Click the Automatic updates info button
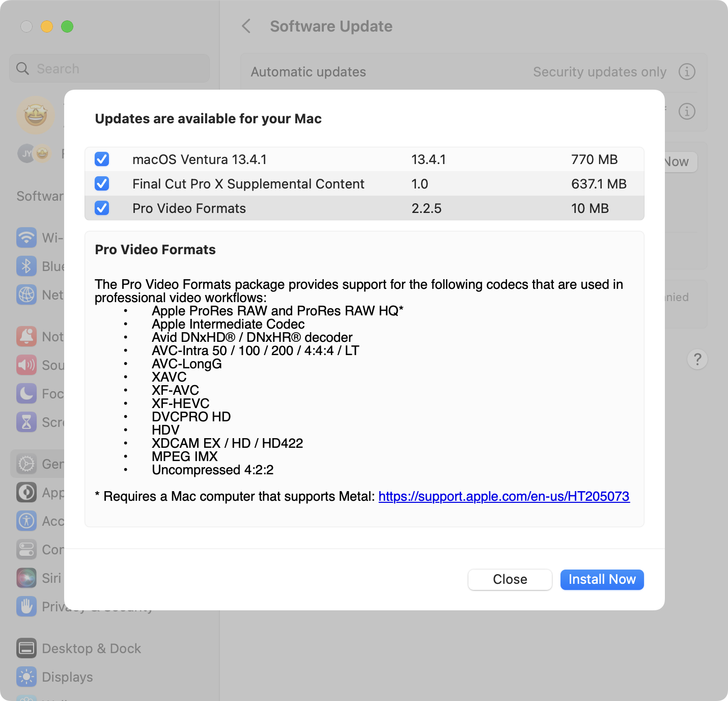This screenshot has width=728, height=701. 687,72
